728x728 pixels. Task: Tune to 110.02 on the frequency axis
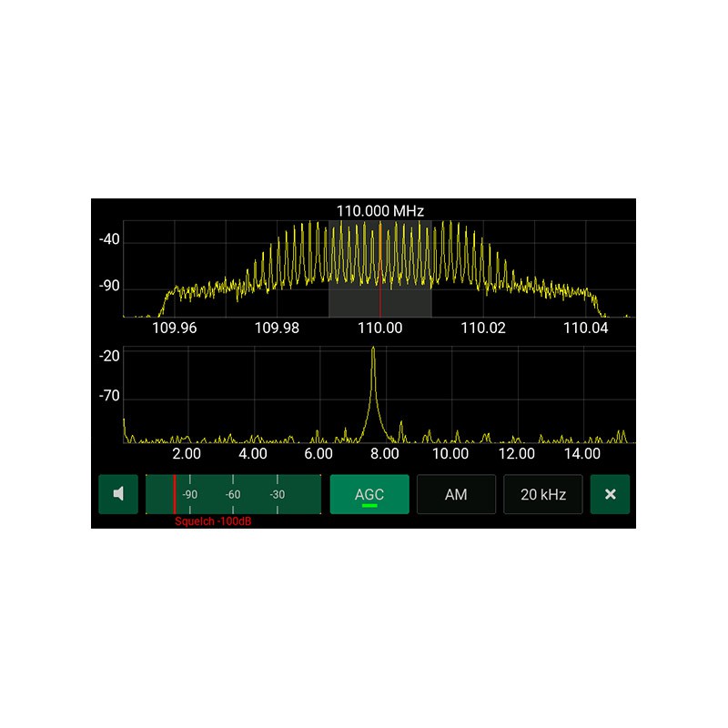point(483,328)
